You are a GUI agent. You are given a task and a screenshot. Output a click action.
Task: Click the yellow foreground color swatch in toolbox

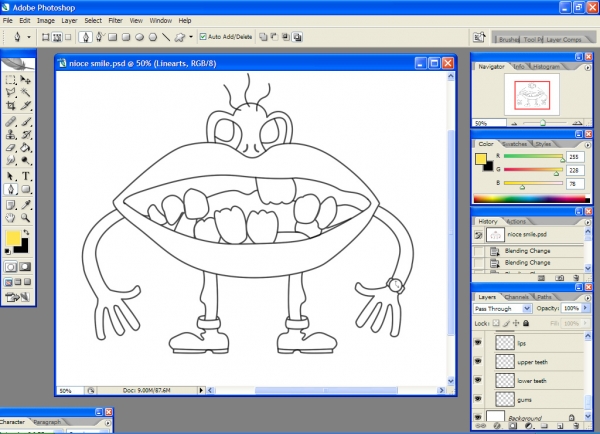13,238
